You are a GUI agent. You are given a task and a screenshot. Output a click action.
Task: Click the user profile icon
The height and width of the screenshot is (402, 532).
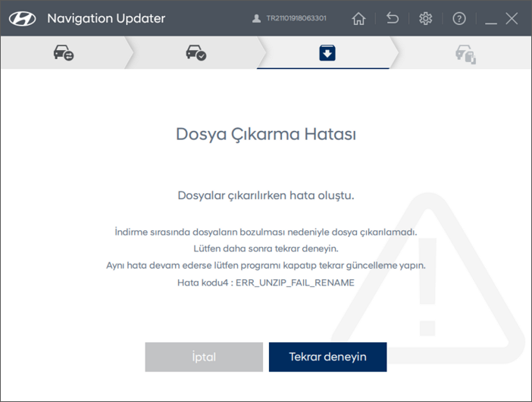click(x=256, y=18)
